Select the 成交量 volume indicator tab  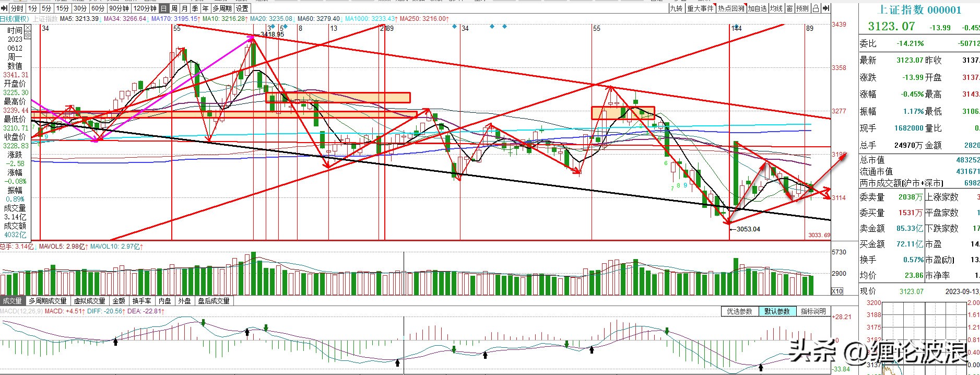(x=12, y=301)
